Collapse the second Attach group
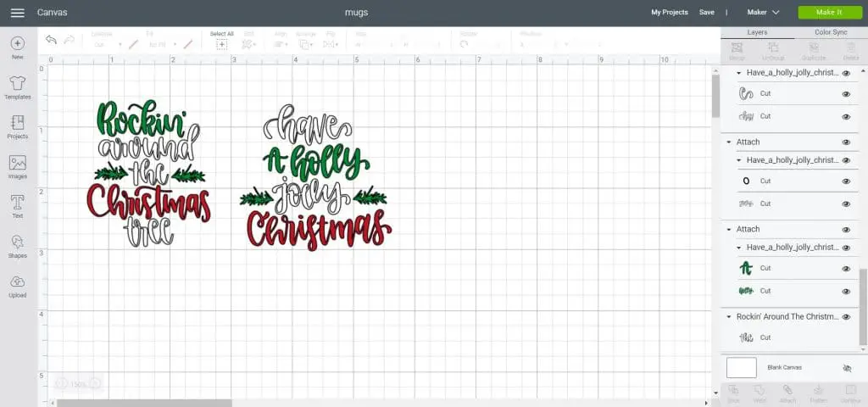The image size is (868, 407). point(729,229)
